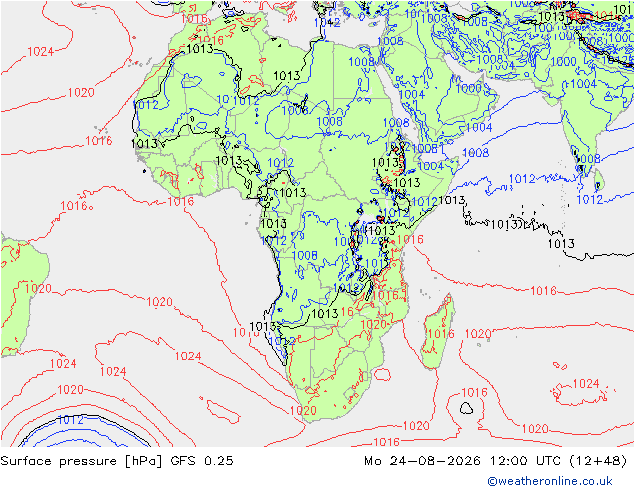Select the blue 1012 label in the Arabian Sea

(x=522, y=179)
